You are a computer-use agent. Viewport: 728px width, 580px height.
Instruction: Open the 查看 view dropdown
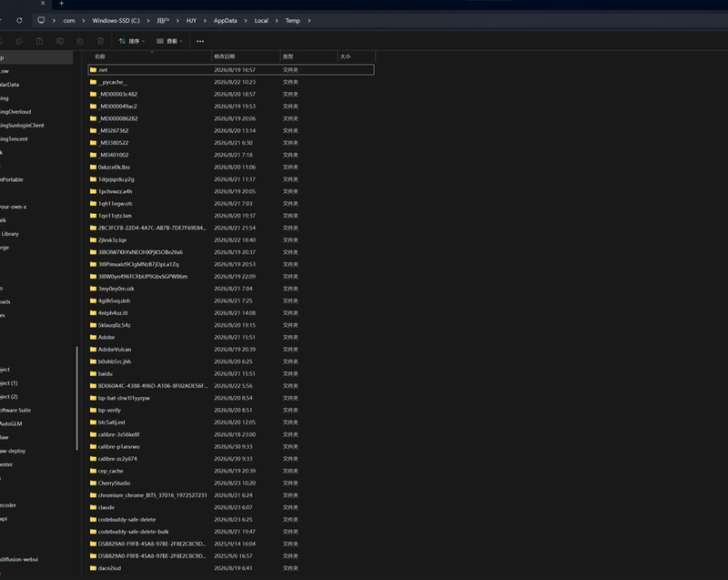169,41
